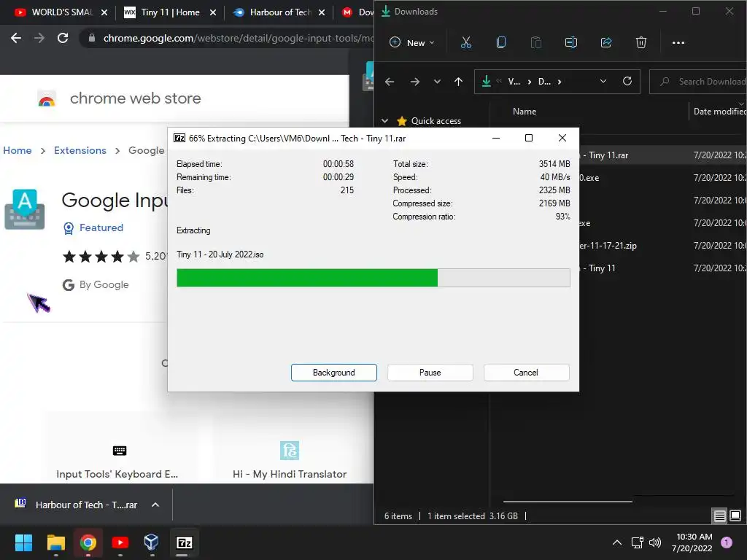Click the Chrome address bar URL
Screen dimensions: 747x560
pyautogui.click(x=238, y=38)
